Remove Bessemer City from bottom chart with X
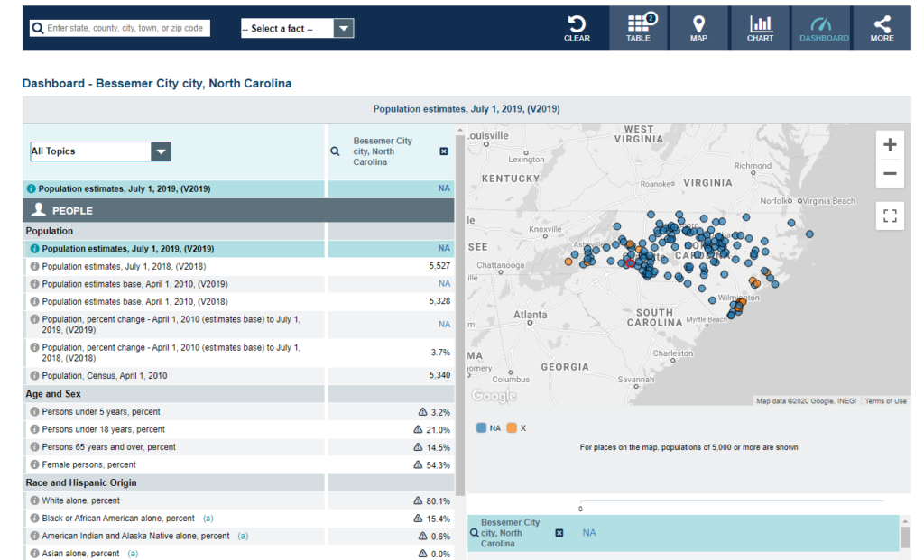 coord(559,533)
